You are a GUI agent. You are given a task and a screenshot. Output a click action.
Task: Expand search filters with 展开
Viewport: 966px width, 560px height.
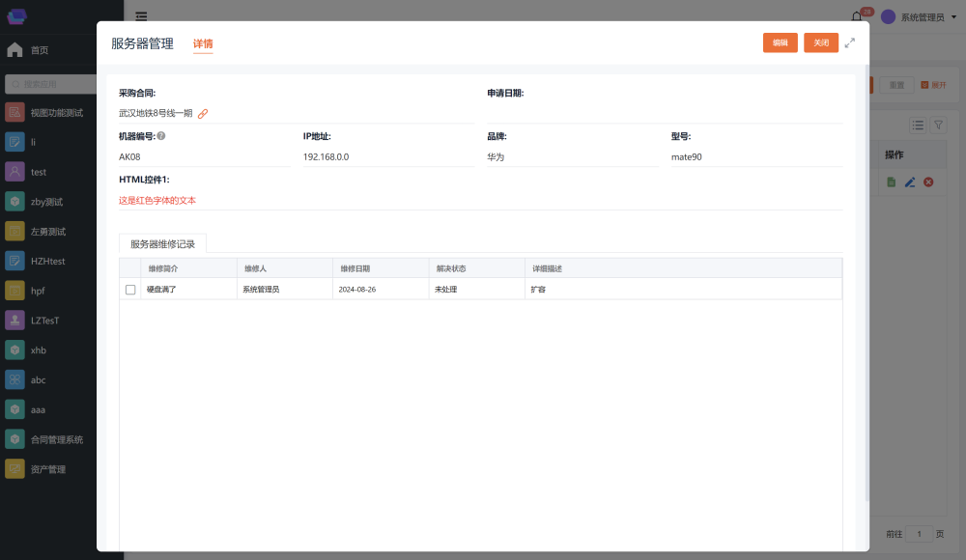(x=933, y=85)
